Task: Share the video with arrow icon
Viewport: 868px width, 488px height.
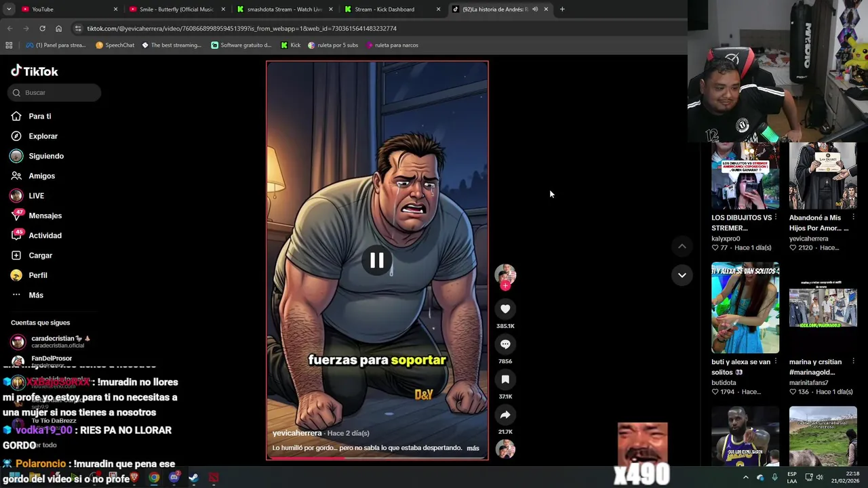Action: click(x=505, y=415)
